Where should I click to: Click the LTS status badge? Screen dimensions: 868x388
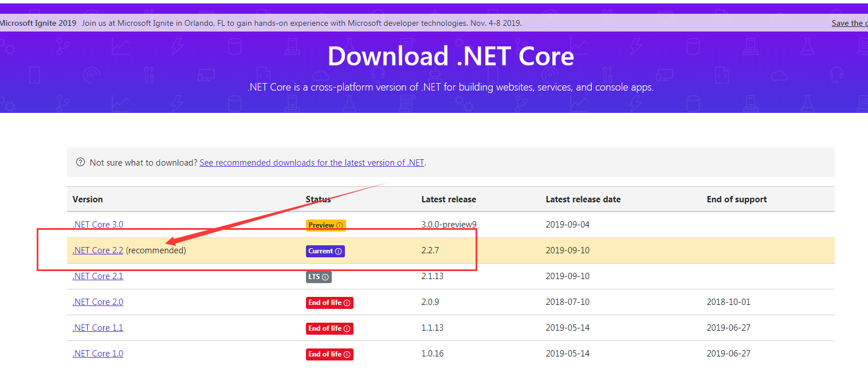click(x=319, y=277)
